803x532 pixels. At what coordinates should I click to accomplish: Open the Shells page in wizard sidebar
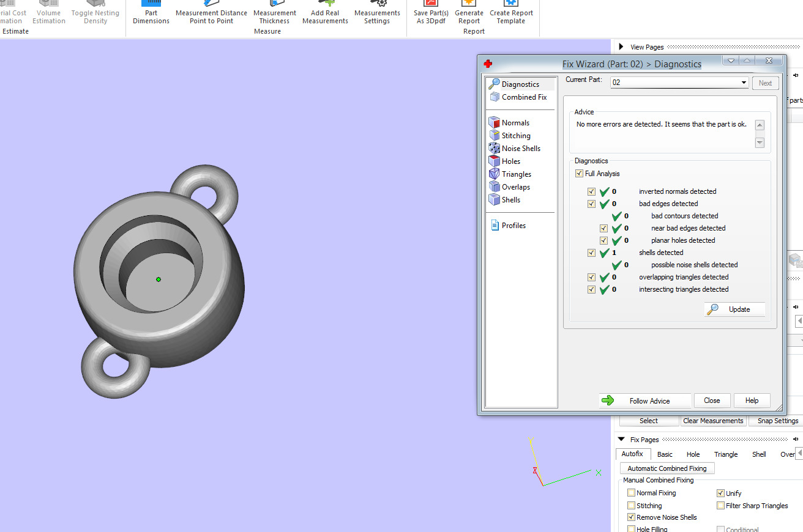click(505, 200)
